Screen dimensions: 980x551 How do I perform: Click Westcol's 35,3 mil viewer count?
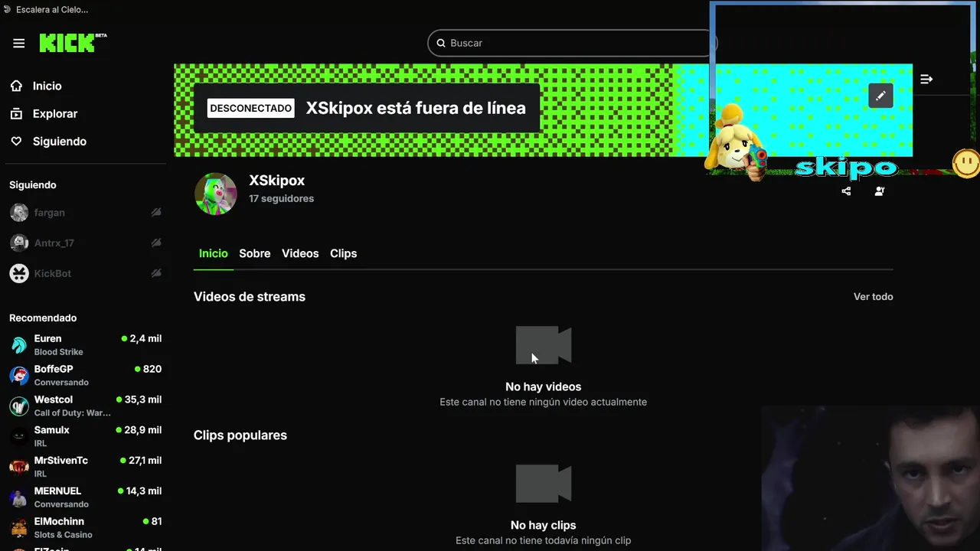tap(139, 399)
